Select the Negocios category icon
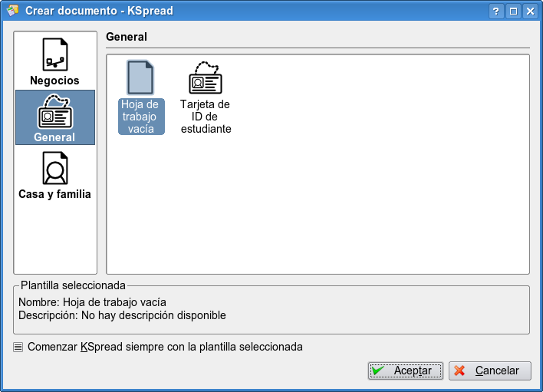Screen dimensions: 543x392 tap(54, 54)
